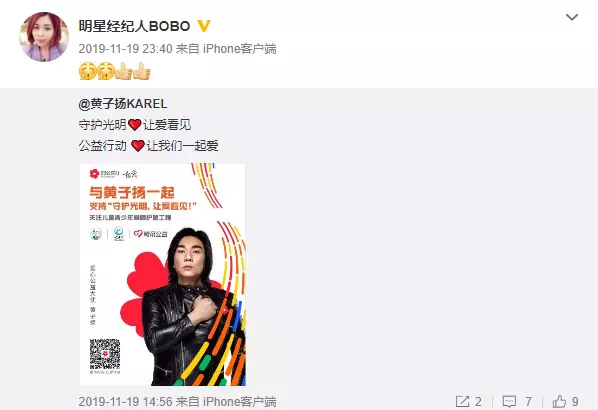Image resolution: width=598 pixels, height=410 pixels.
Task: Open the post options chevron menu
Action: point(572,17)
